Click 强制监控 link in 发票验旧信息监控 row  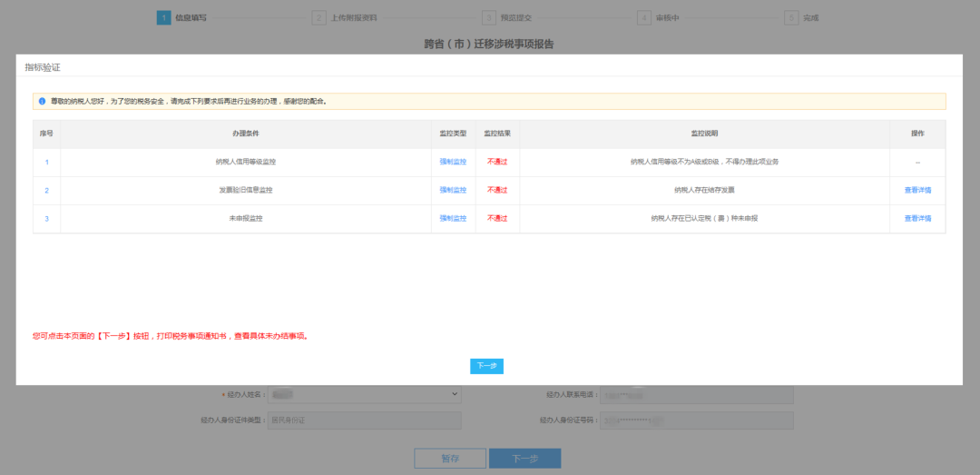[453, 190]
